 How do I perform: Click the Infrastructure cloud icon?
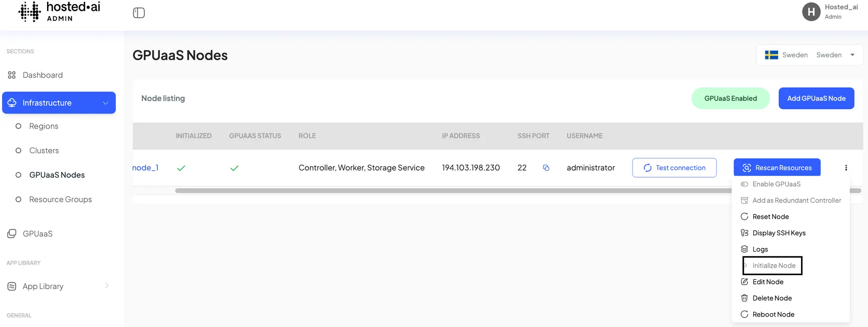(12, 103)
